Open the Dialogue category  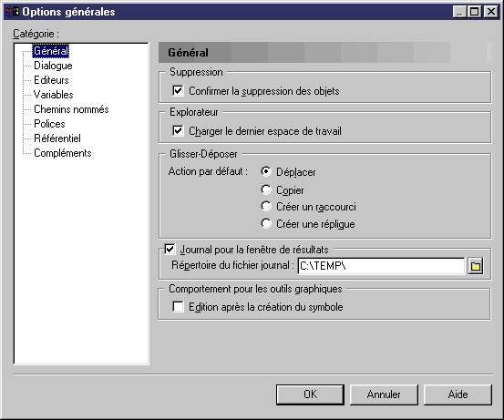(x=53, y=66)
